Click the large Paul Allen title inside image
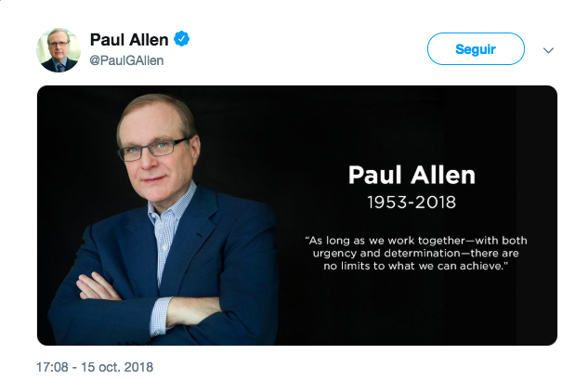The width and height of the screenshot is (588, 380). [411, 175]
